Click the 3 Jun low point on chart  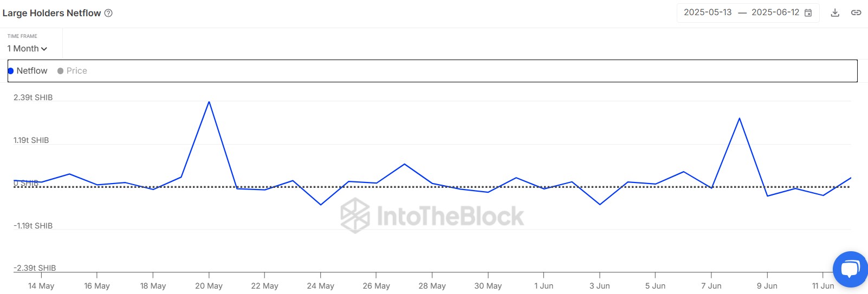[600, 204]
